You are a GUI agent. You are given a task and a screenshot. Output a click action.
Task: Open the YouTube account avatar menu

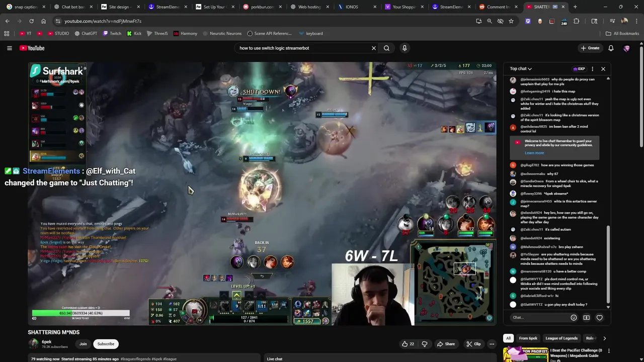click(626, 48)
